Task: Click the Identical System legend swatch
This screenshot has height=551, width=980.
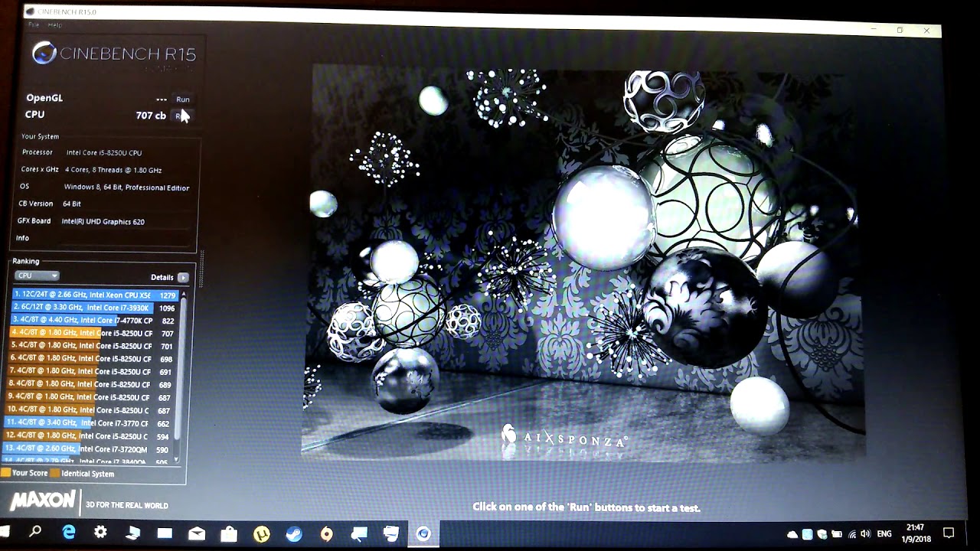Action: [x=55, y=473]
